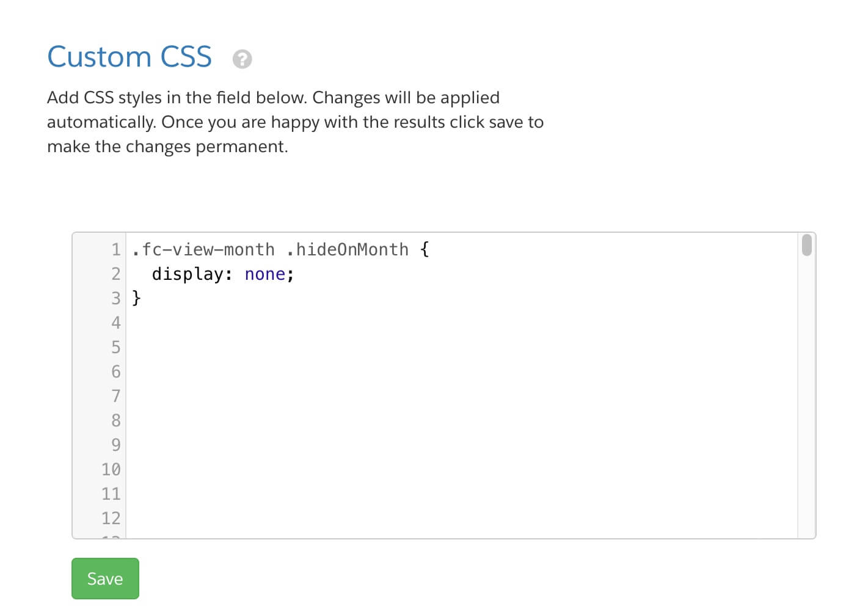Select line number 3 in the gutter
Viewport: 868px width, 614px height.
[115, 298]
